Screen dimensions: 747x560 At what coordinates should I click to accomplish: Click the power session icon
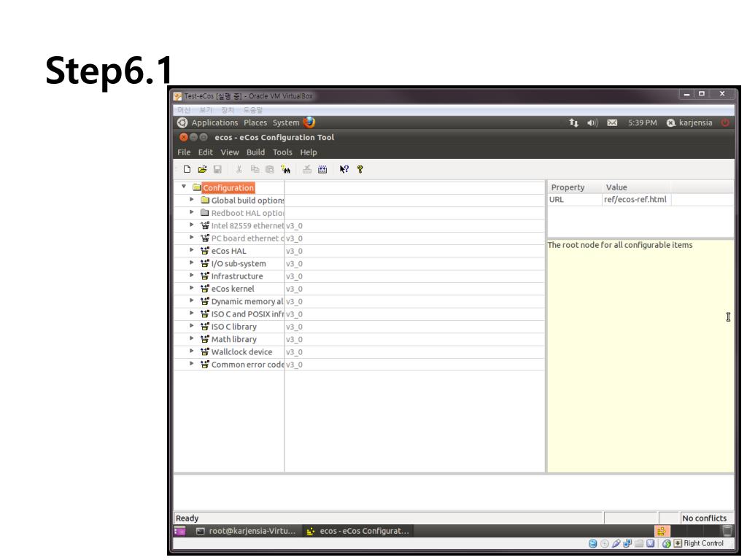point(725,122)
